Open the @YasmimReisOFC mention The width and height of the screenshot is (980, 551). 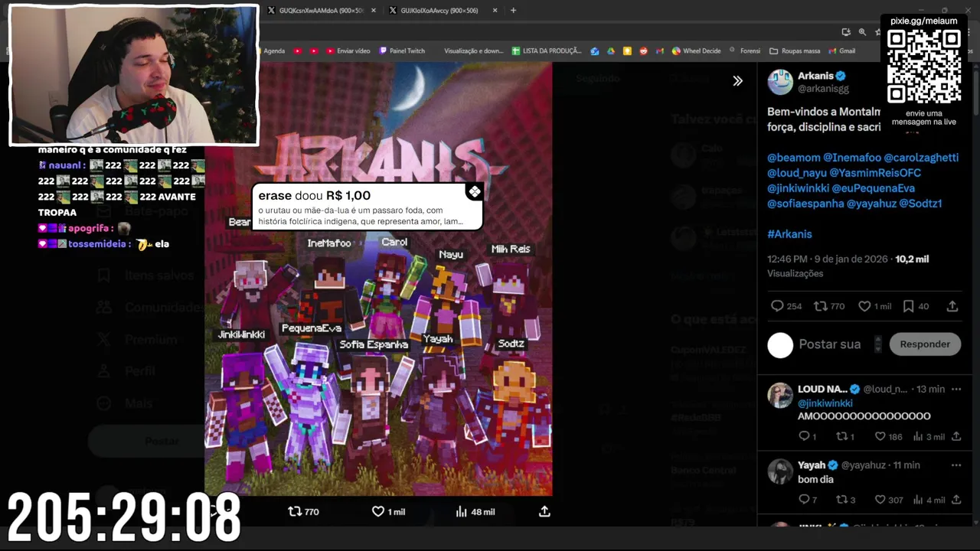[x=875, y=173]
